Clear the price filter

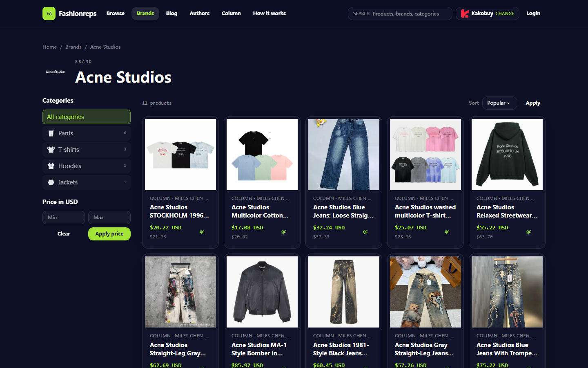pos(64,234)
